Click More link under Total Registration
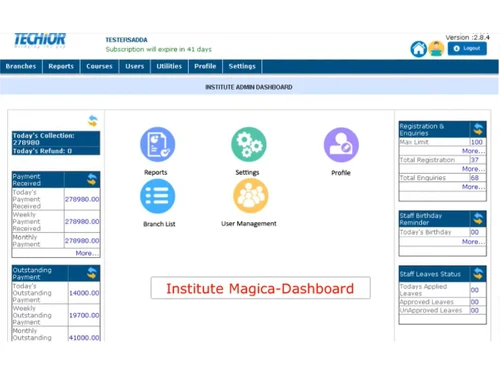The height and width of the screenshot is (375, 500). (x=473, y=169)
